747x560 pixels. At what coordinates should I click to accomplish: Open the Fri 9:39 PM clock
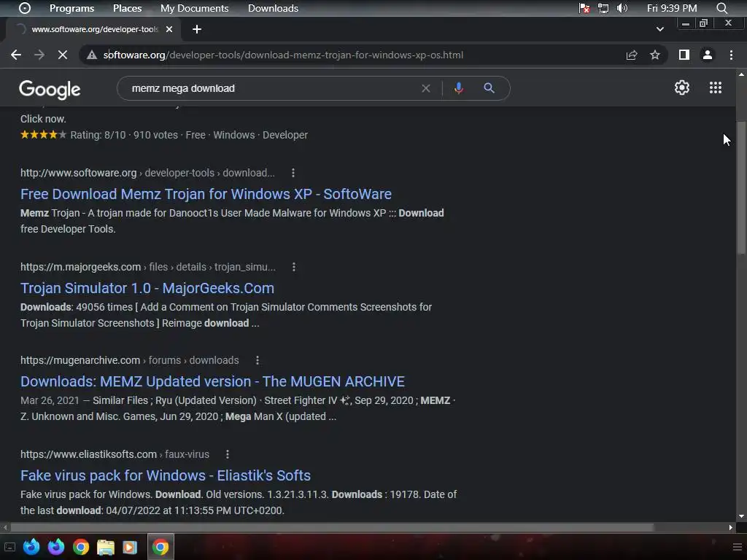pyautogui.click(x=672, y=8)
